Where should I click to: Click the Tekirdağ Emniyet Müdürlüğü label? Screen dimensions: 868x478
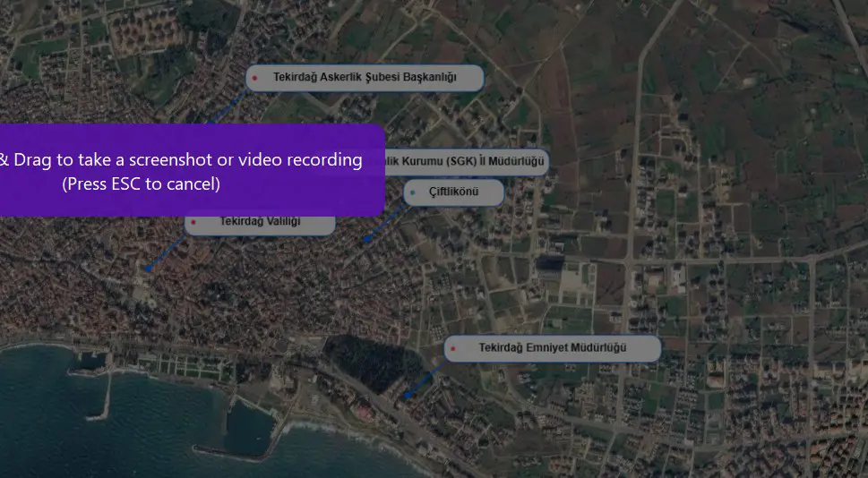tap(553, 348)
